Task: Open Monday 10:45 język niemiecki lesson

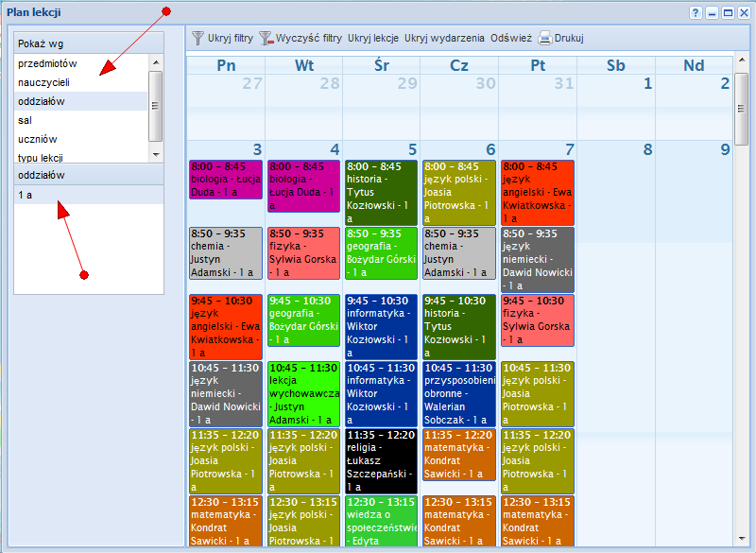Action: [x=226, y=394]
